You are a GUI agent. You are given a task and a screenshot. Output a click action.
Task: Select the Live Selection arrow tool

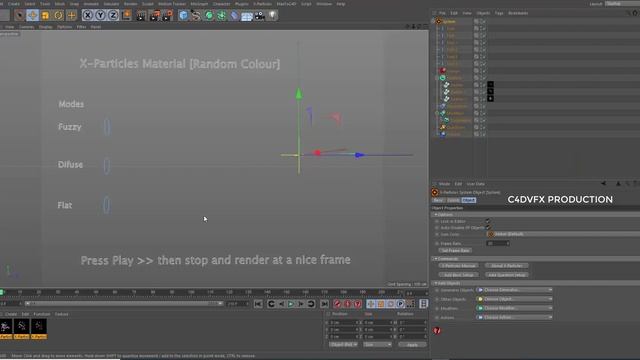tap(19, 16)
